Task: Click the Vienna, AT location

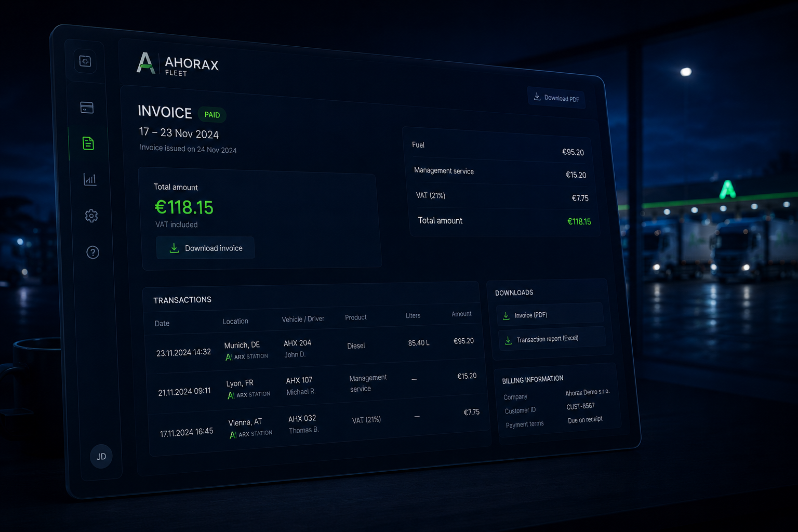Action: 245,422
